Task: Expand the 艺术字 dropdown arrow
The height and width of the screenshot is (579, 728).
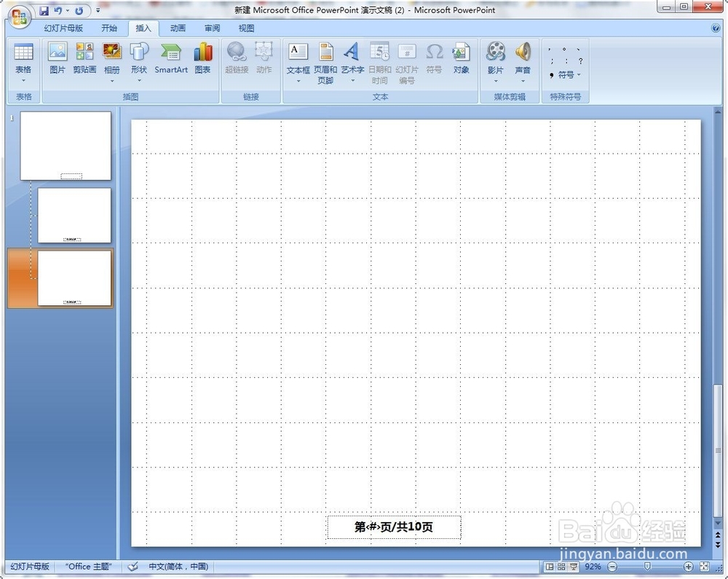Action: click(352, 81)
